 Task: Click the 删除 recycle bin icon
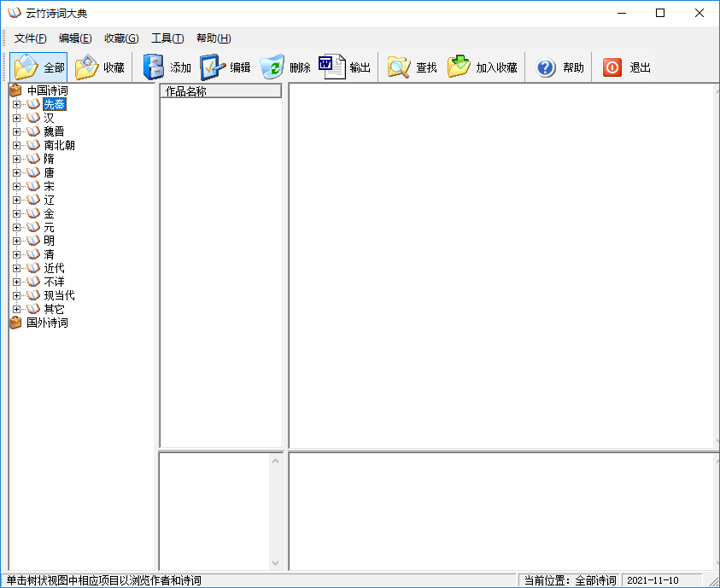[272, 67]
